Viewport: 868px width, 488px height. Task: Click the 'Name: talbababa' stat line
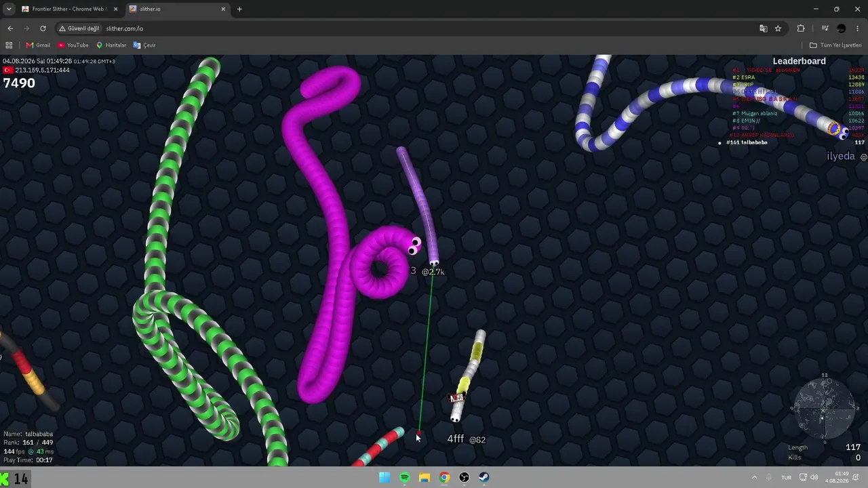tap(28, 434)
